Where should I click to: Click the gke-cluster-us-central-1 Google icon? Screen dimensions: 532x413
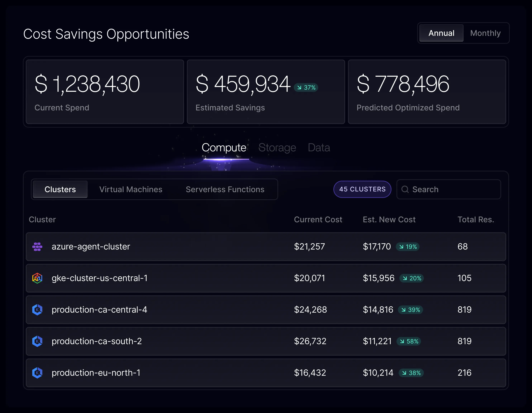point(37,278)
